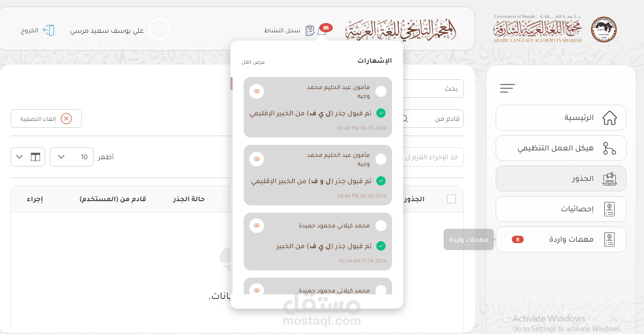Click the Arabic Language Academy Sharjah logo

[537, 30]
